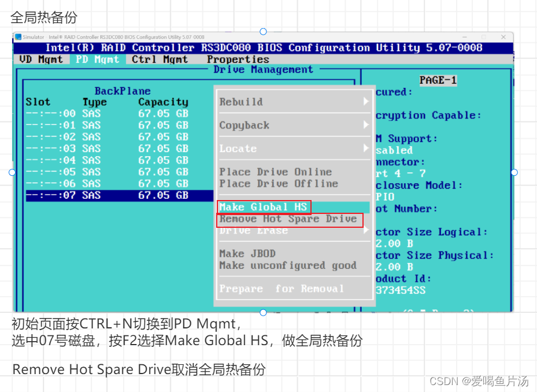Select drive slot 02 row
Screen dimensions: 537x392
107,136
